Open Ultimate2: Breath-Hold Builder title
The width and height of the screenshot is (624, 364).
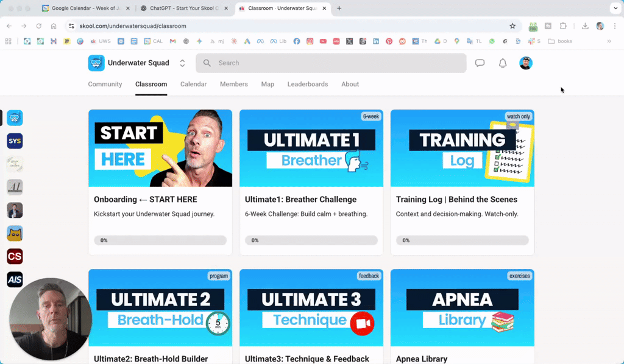point(151,359)
